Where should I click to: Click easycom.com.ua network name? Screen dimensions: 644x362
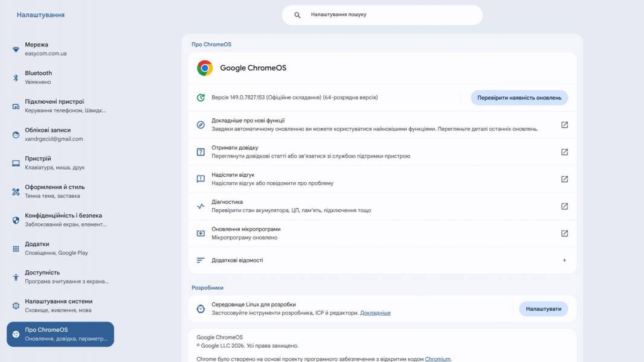pos(45,53)
